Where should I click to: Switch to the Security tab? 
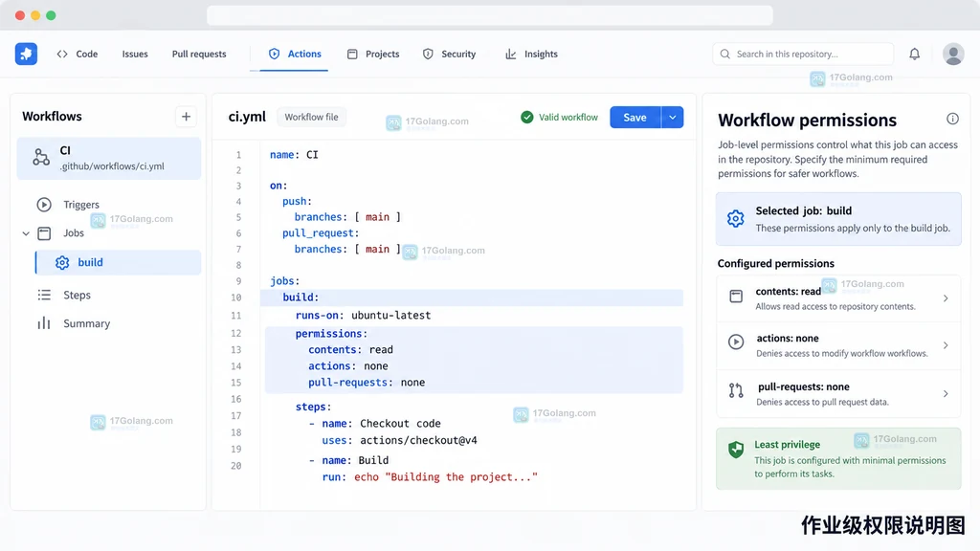click(450, 54)
